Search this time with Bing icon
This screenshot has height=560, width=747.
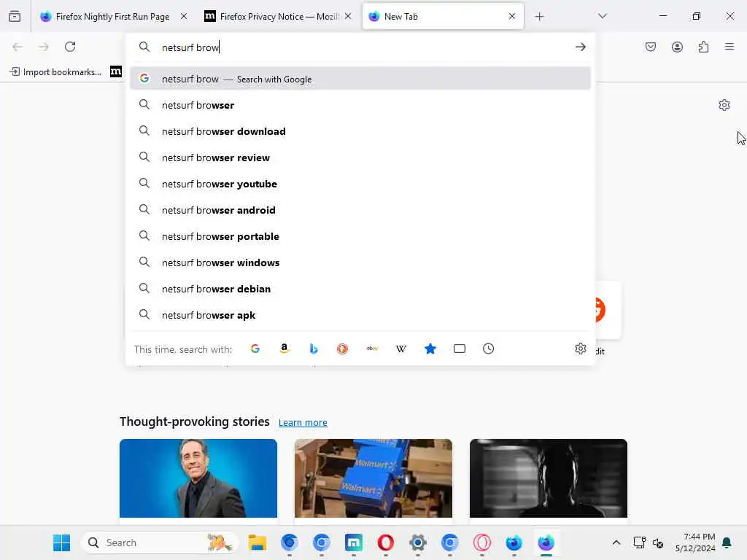click(x=314, y=349)
